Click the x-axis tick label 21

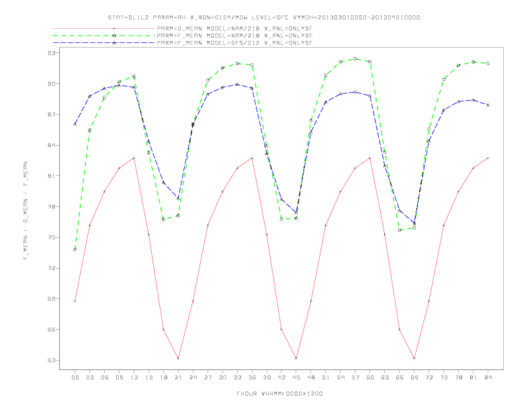178,377
